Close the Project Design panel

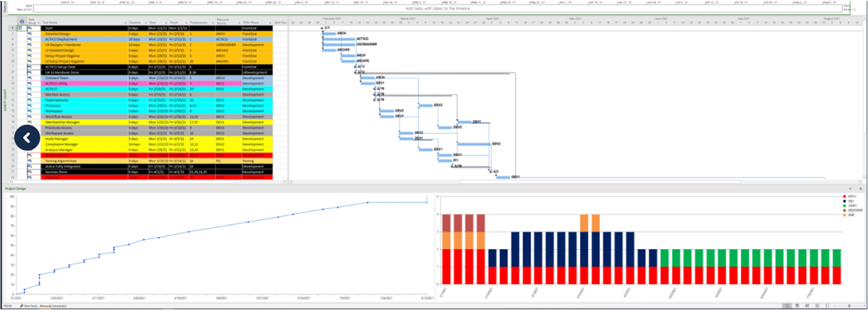(x=860, y=189)
